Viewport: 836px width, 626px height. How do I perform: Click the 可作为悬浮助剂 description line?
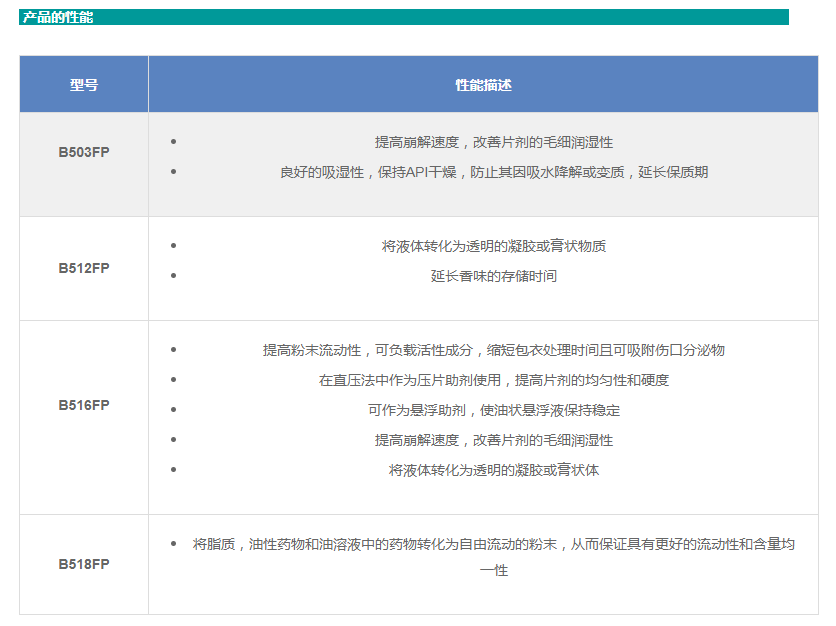click(x=494, y=410)
